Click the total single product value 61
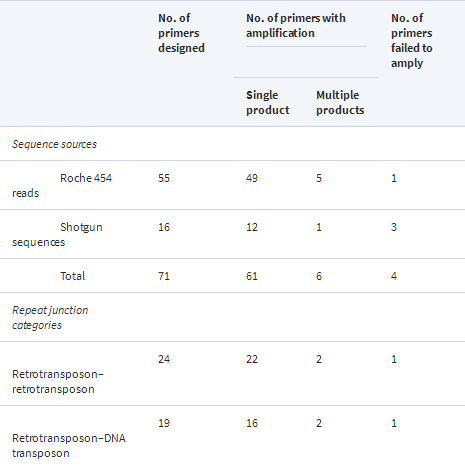Screen dimensions: 465x467 coord(252,276)
